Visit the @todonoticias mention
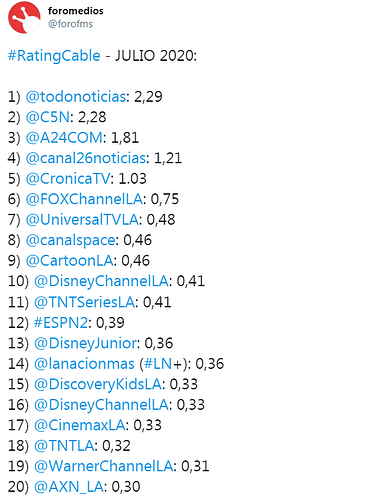This screenshot has height=500, width=386. (76, 96)
